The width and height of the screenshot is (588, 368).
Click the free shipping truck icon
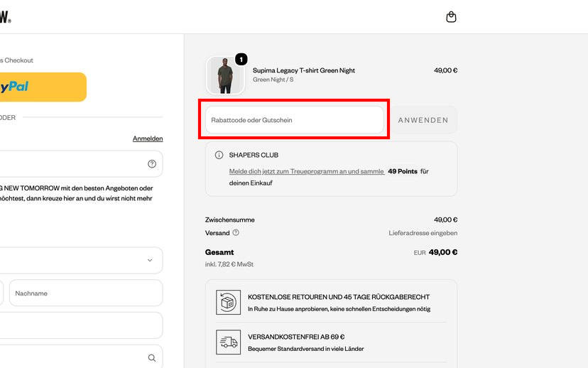click(x=229, y=342)
